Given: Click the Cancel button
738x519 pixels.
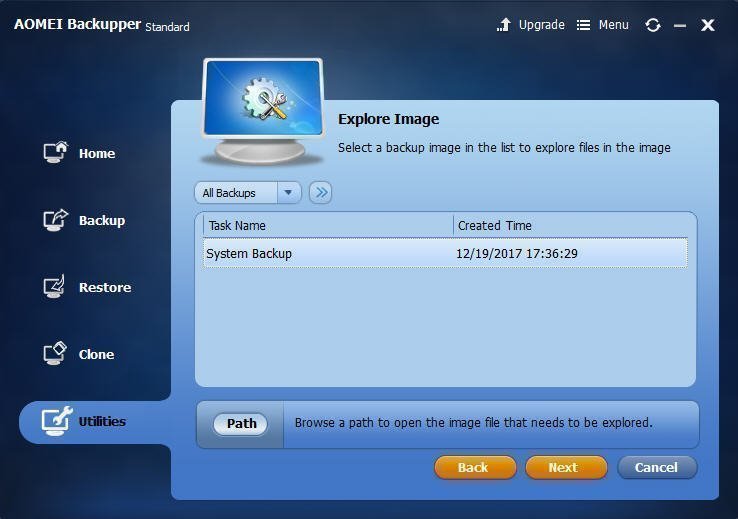Looking at the screenshot, I should pyautogui.click(x=657, y=467).
